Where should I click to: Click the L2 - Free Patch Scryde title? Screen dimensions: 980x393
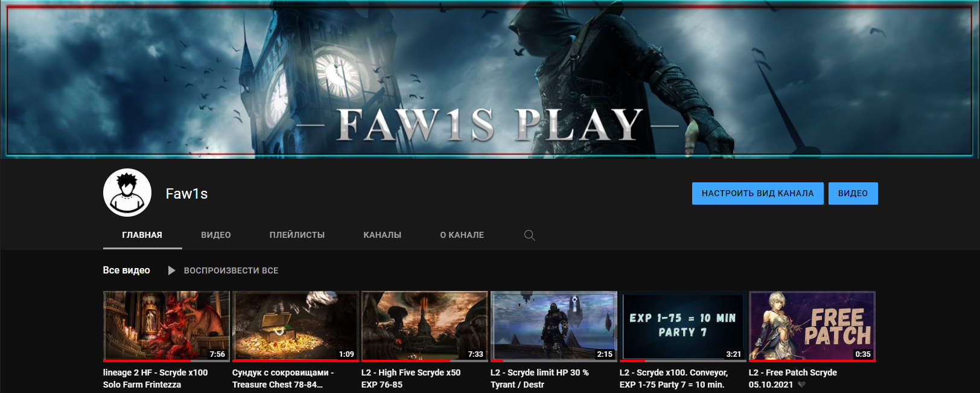[x=792, y=373]
